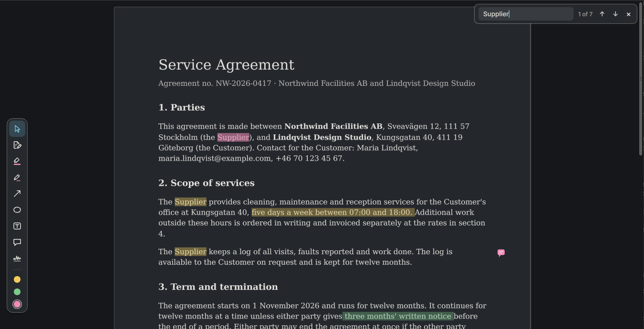Choose the pink annotation color
Viewport: 644px width, 329px height.
17,304
